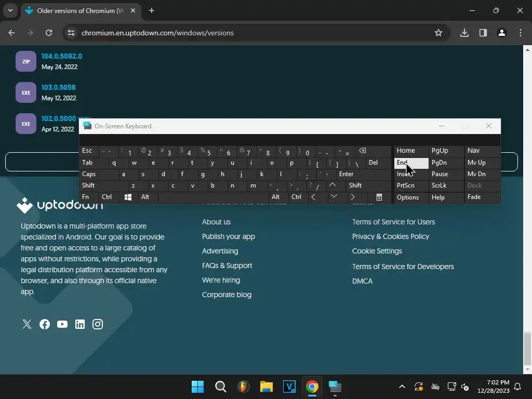532x399 pixels.
Task: Open the FL Studio taskbar icon
Action: (x=243, y=387)
